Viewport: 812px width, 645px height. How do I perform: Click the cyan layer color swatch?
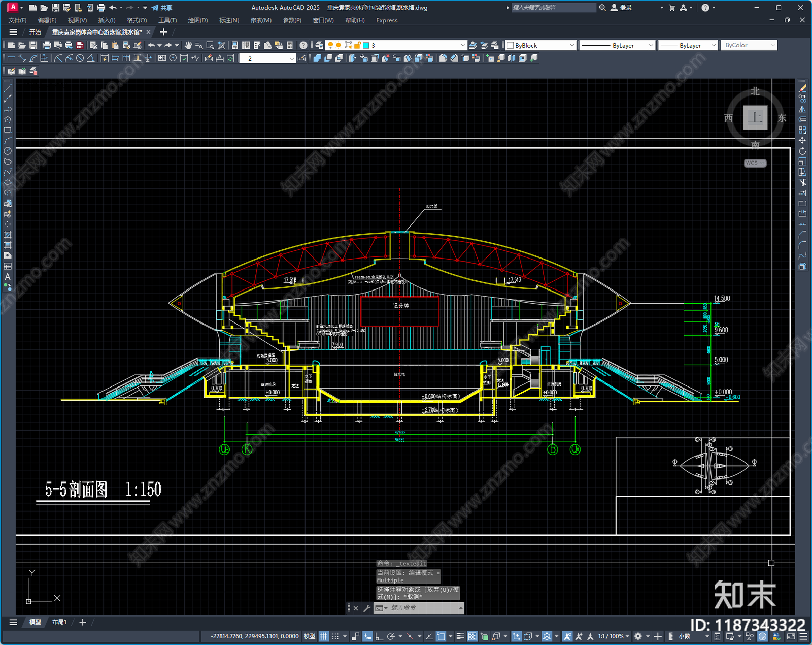(366, 45)
